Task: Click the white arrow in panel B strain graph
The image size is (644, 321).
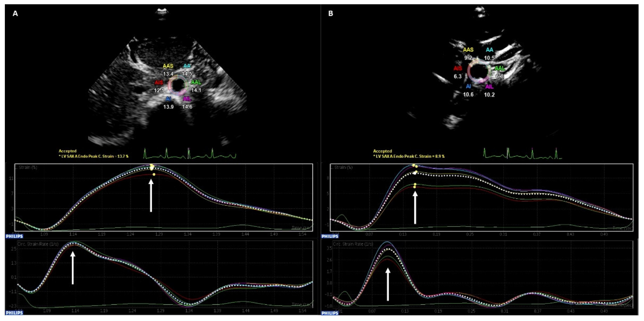Action: [x=415, y=207]
